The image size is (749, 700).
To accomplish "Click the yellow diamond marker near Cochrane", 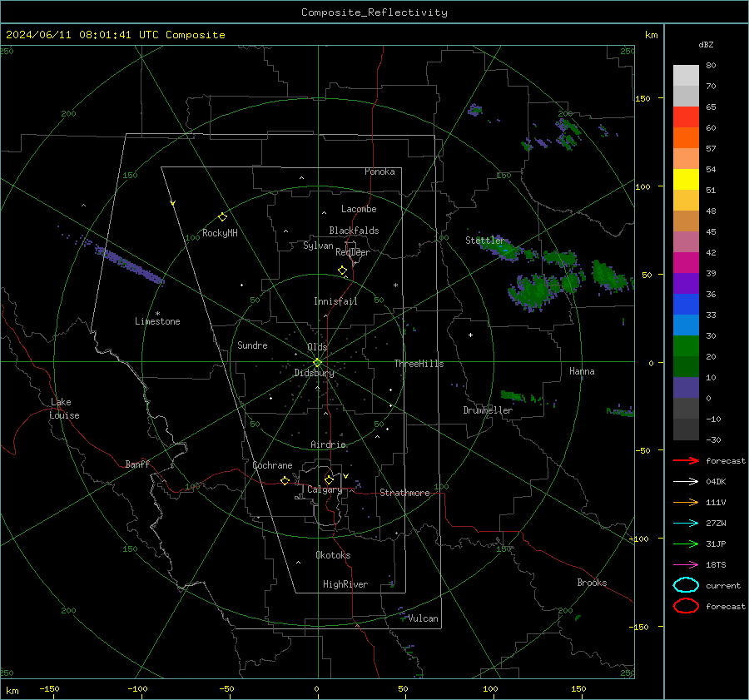I will click(285, 480).
